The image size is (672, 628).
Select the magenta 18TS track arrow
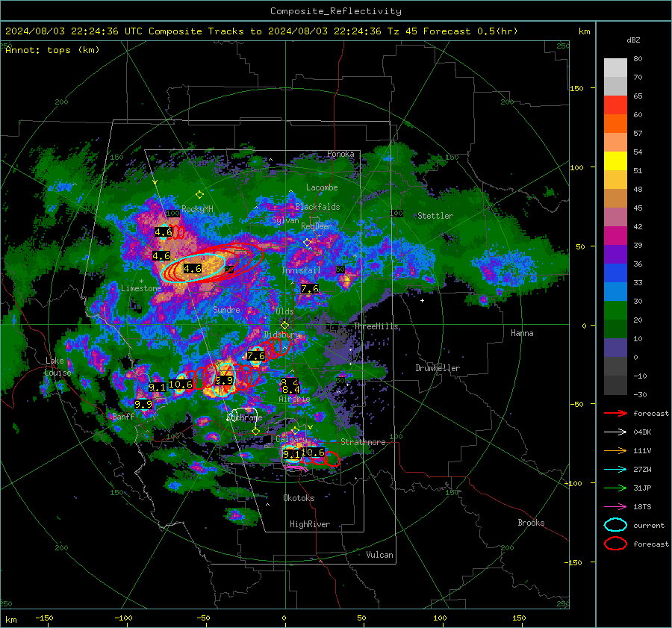point(615,507)
